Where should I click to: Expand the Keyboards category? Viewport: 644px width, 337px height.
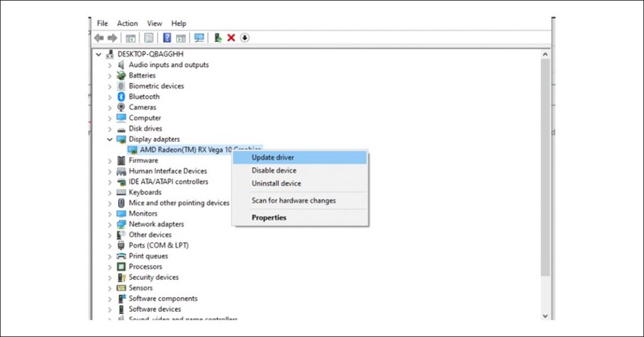(x=110, y=192)
